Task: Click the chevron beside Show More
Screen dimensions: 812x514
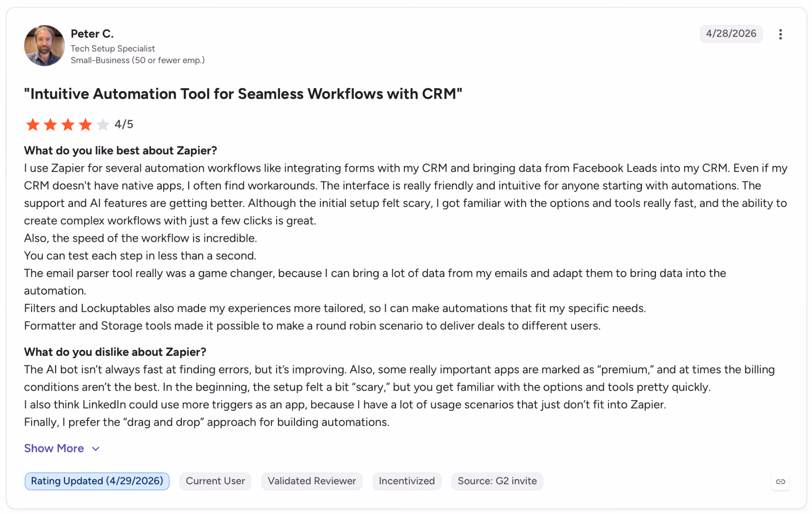Action: (96, 449)
